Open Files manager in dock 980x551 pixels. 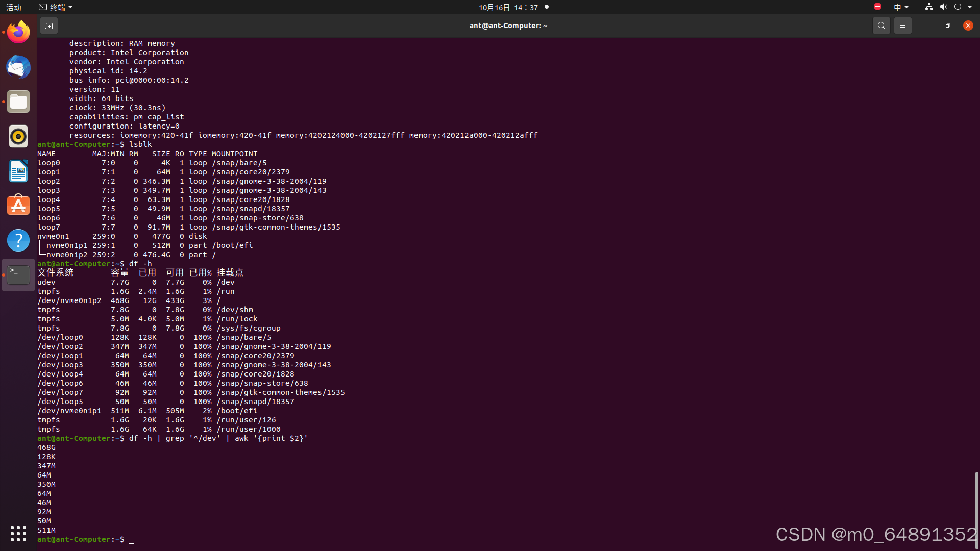pyautogui.click(x=18, y=102)
